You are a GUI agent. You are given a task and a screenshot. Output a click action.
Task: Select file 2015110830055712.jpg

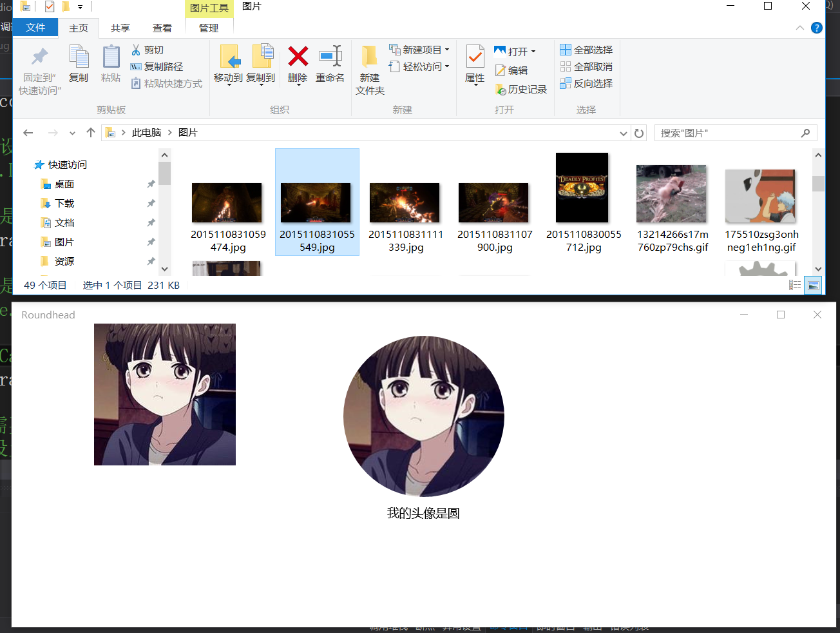(x=584, y=202)
